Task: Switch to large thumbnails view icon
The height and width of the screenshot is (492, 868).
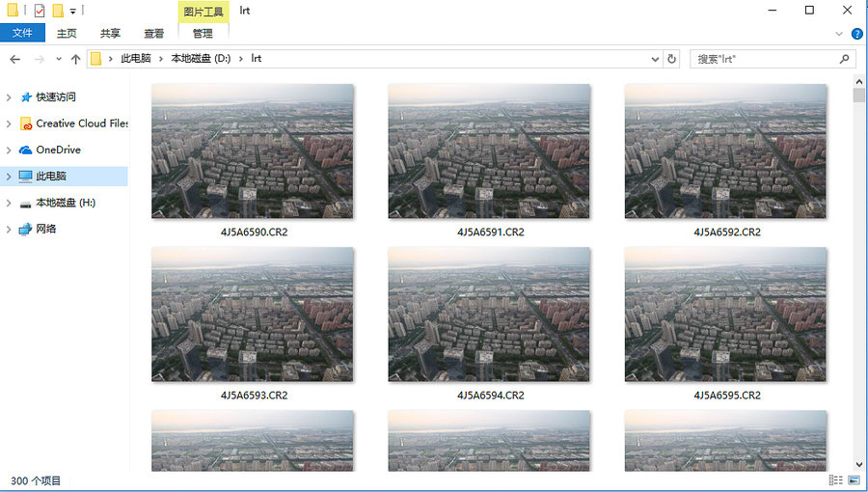Action: 854,480
